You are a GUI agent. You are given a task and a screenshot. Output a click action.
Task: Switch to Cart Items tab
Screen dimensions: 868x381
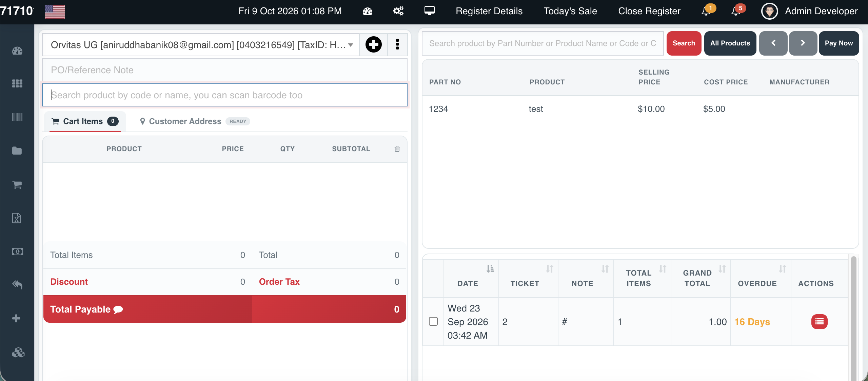85,121
